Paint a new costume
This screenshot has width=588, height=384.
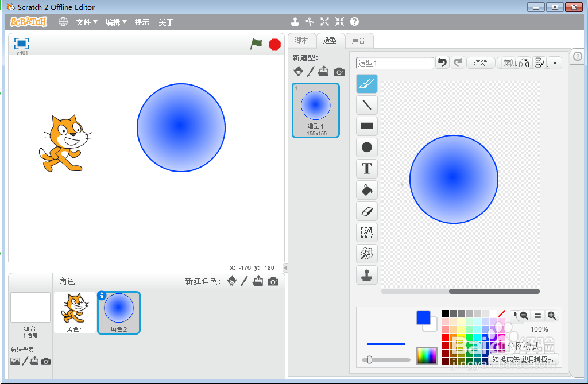(x=311, y=71)
